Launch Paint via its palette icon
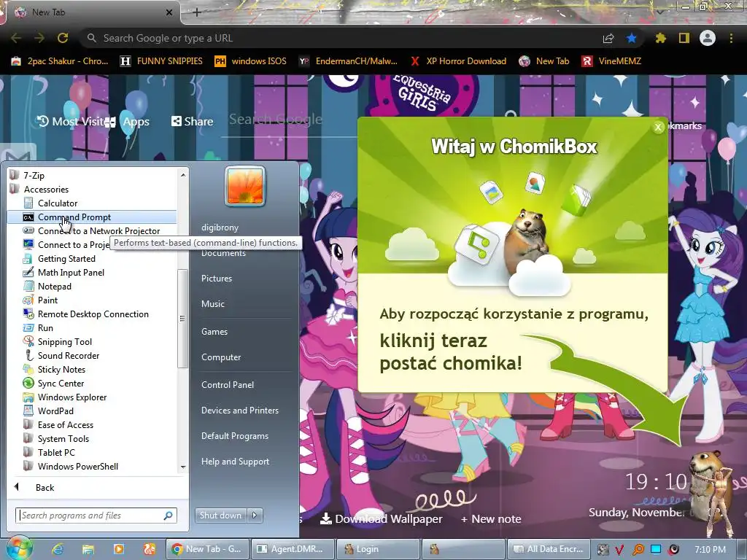The height and width of the screenshot is (560, 747). pos(28,300)
